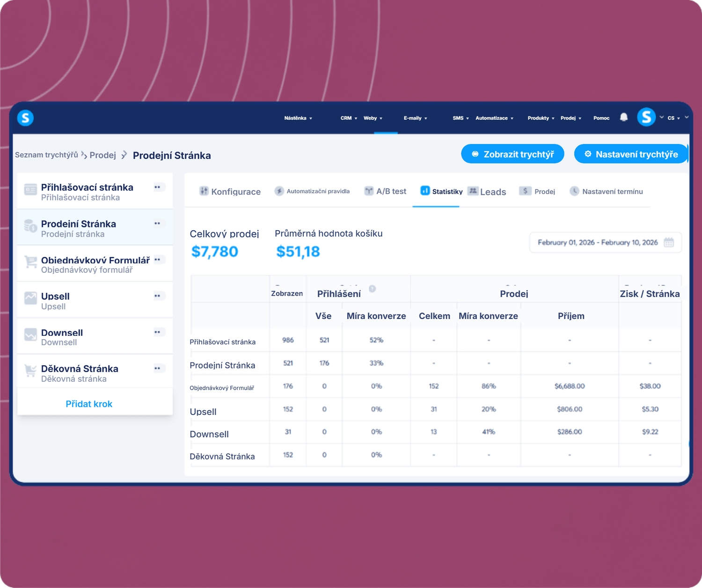Click the Objednávkový Formulář cart icon
Viewport: 702px width, 588px height.
[30, 262]
